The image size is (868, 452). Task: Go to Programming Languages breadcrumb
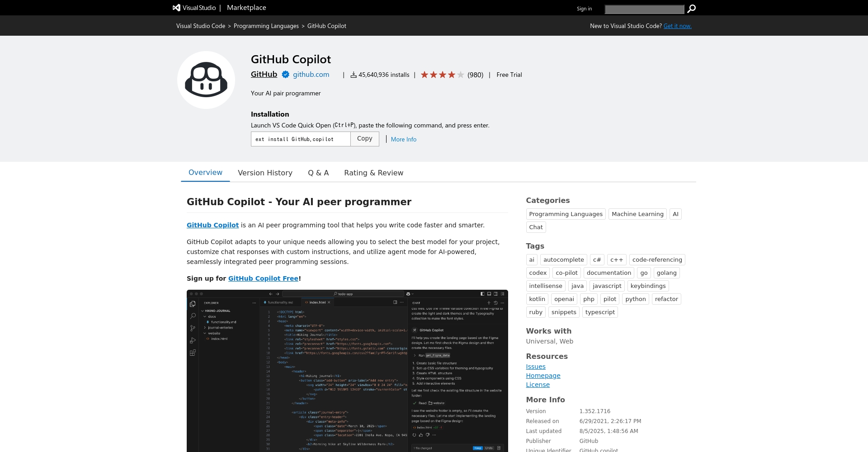pos(266,26)
